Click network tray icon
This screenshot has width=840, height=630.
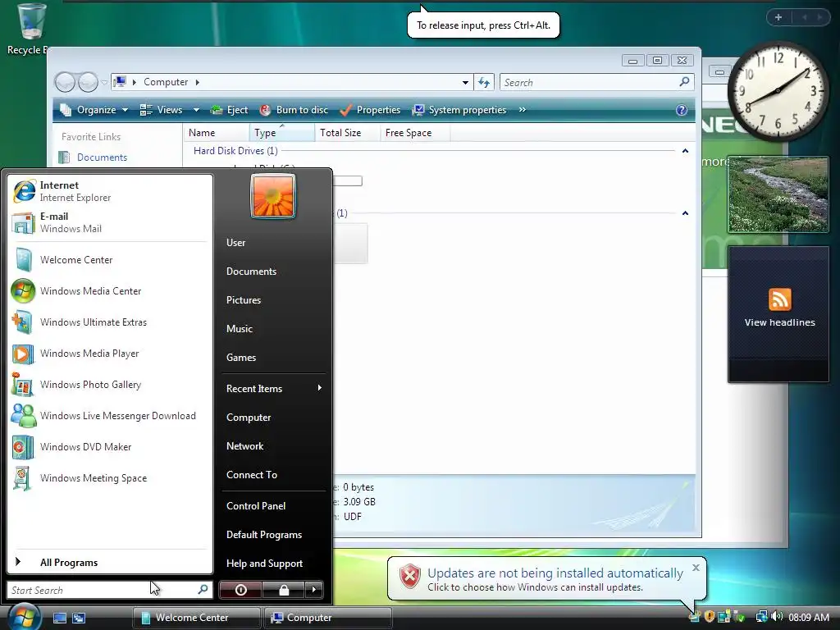[x=761, y=617]
